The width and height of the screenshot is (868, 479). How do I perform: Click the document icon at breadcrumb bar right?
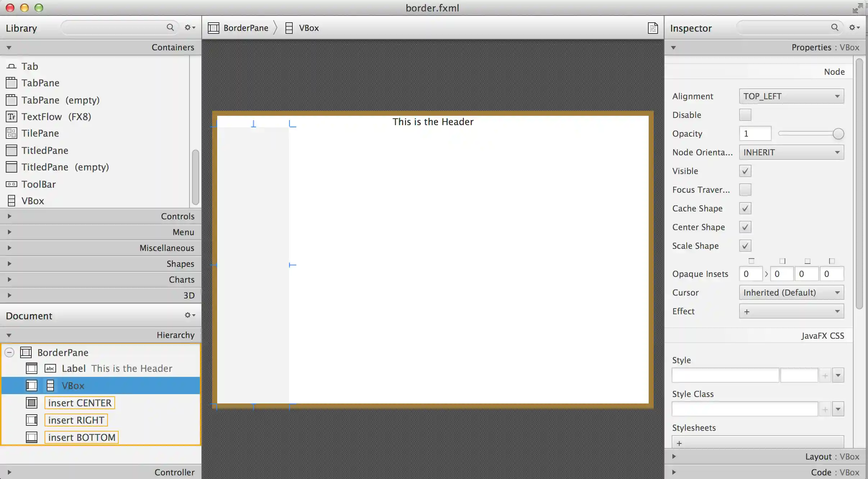click(x=653, y=28)
